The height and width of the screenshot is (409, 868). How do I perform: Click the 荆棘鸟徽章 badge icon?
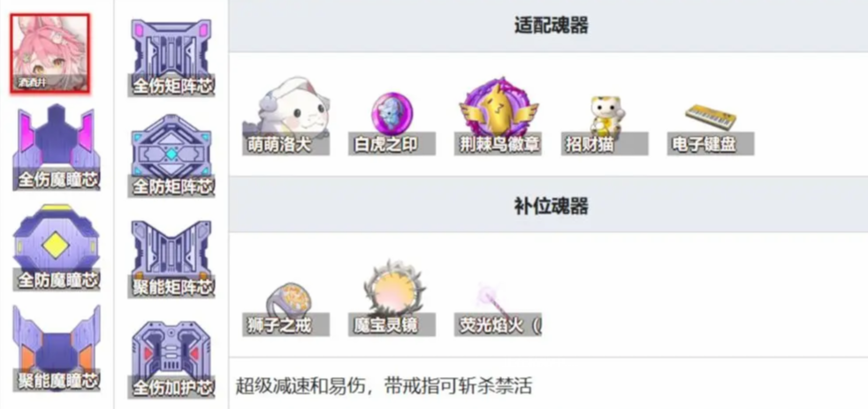tap(498, 116)
